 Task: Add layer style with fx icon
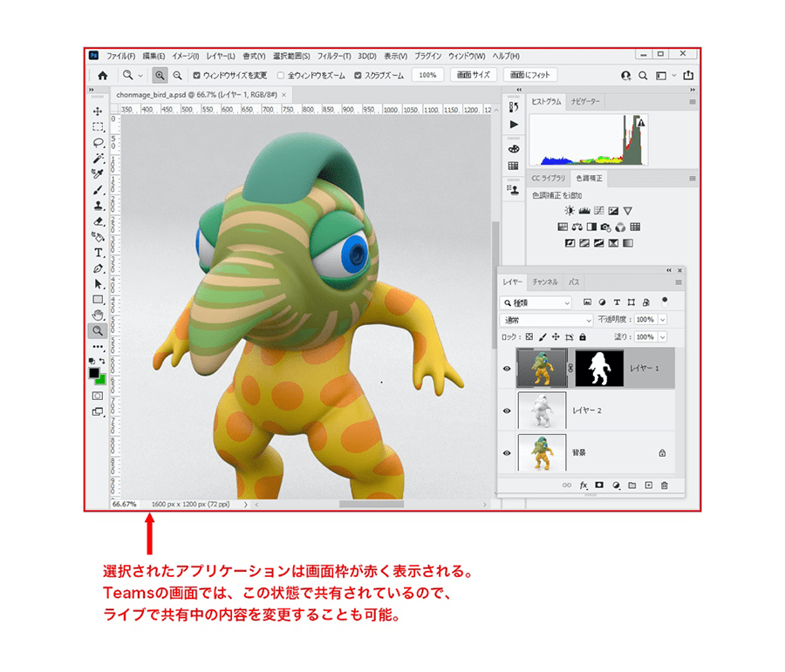coord(584,485)
